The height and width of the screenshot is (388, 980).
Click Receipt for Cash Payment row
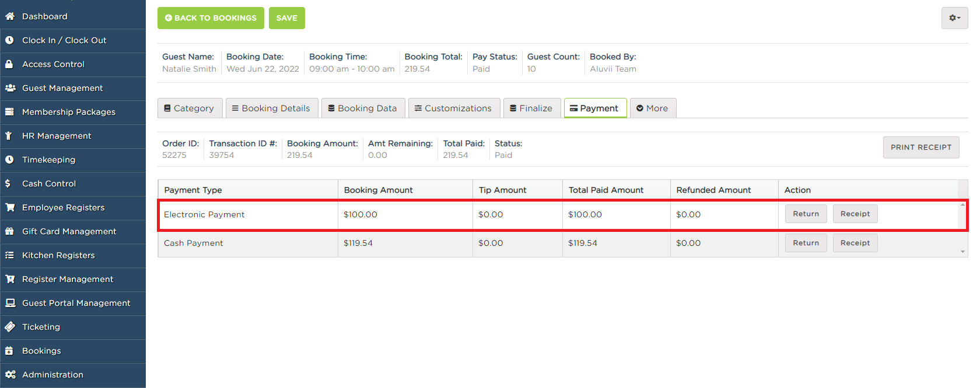[x=855, y=243]
